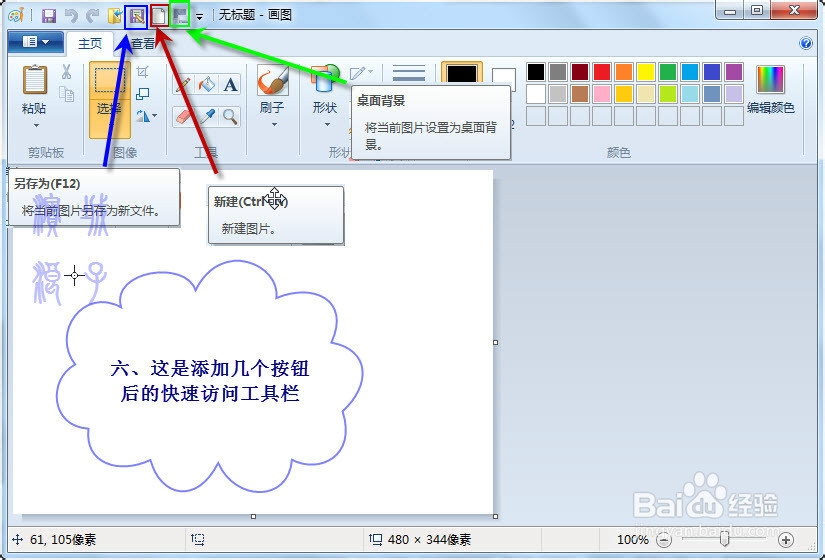Click the canvas bottom-edge resize handle
Image resolution: width=825 pixels, height=560 pixels.
point(254,517)
